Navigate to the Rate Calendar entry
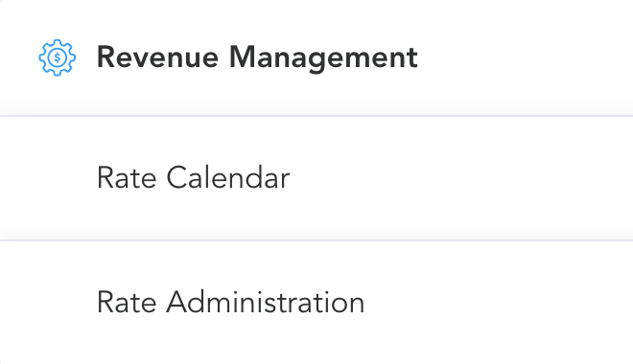Screen dimensions: 633x364 [x=316, y=178]
